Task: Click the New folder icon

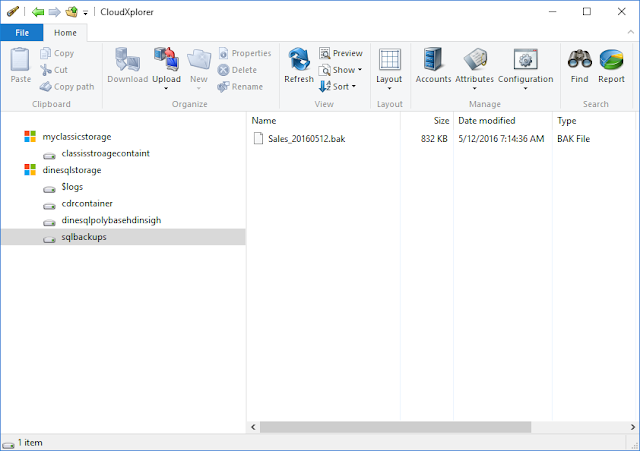Action: tap(199, 60)
